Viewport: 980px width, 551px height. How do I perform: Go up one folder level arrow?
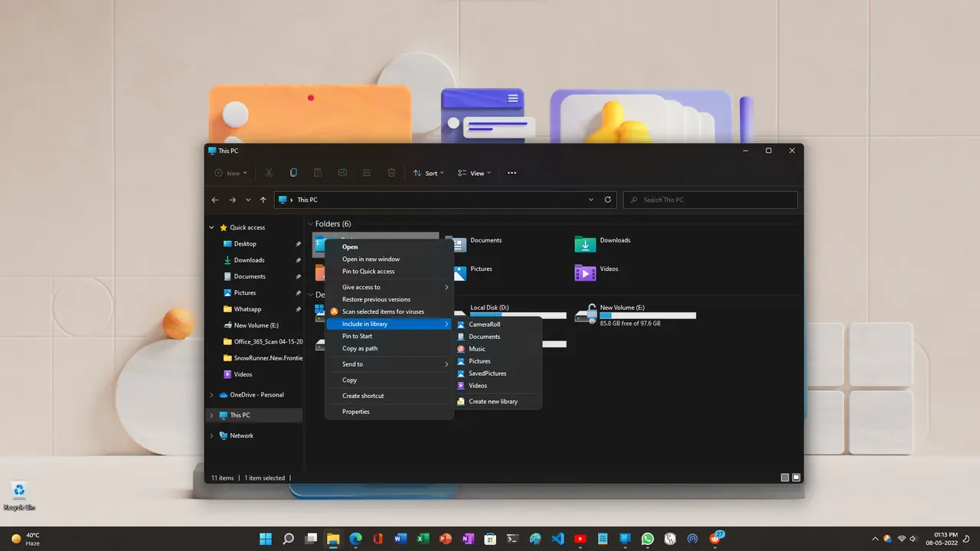click(x=263, y=200)
